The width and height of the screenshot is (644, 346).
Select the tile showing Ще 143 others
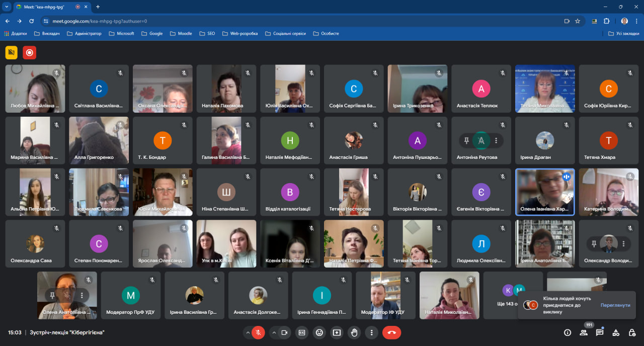point(513,296)
